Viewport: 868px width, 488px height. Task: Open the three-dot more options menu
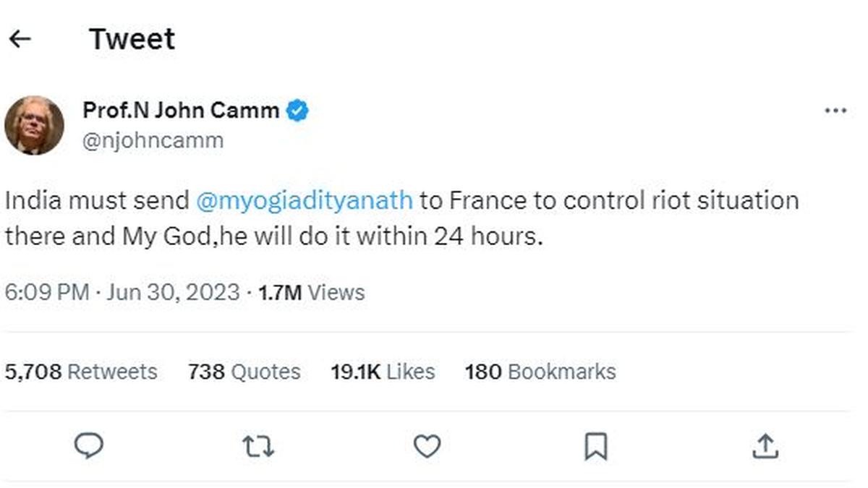click(835, 111)
